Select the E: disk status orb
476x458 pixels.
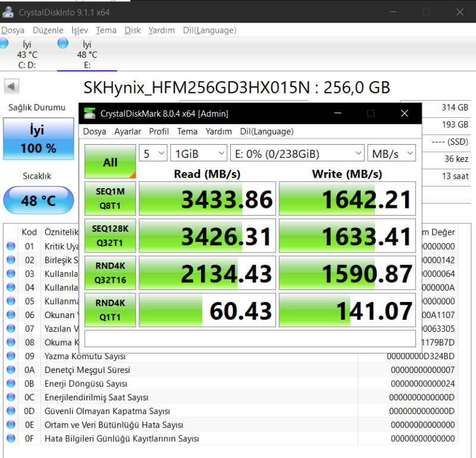(63, 43)
